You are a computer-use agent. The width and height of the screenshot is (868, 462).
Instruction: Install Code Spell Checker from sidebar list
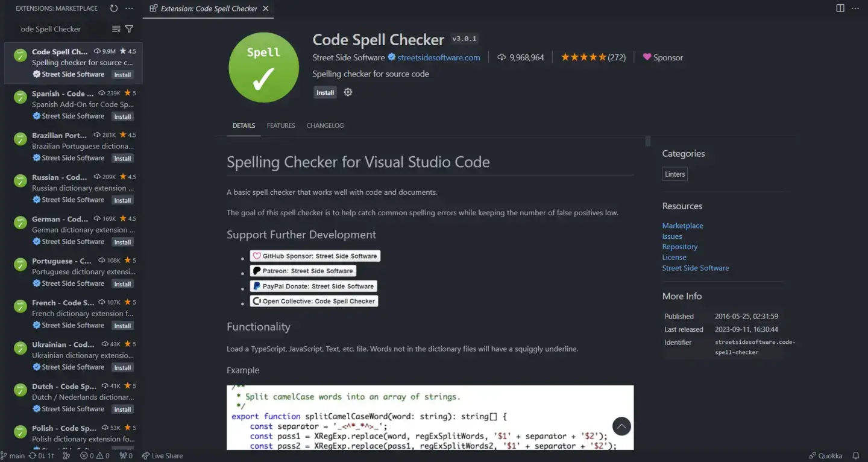point(122,75)
